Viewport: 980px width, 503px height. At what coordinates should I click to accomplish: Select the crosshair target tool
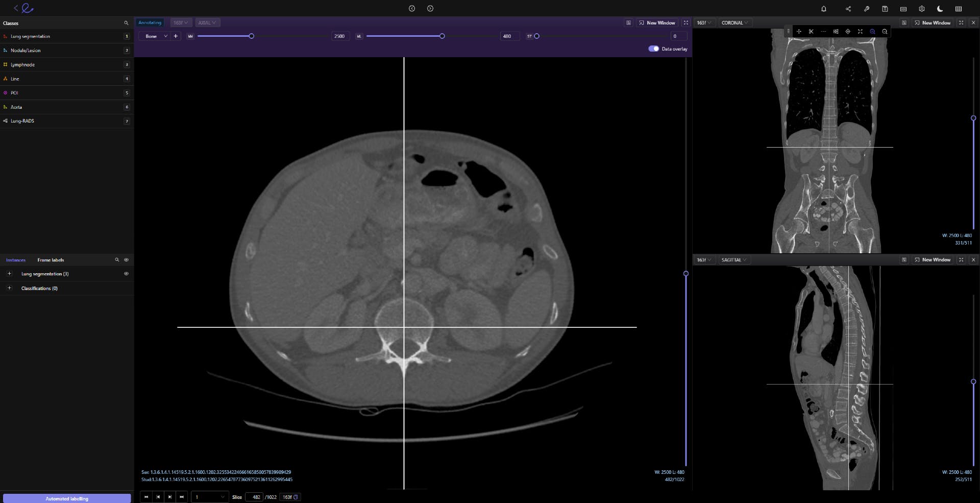click(x=848, y=32)
